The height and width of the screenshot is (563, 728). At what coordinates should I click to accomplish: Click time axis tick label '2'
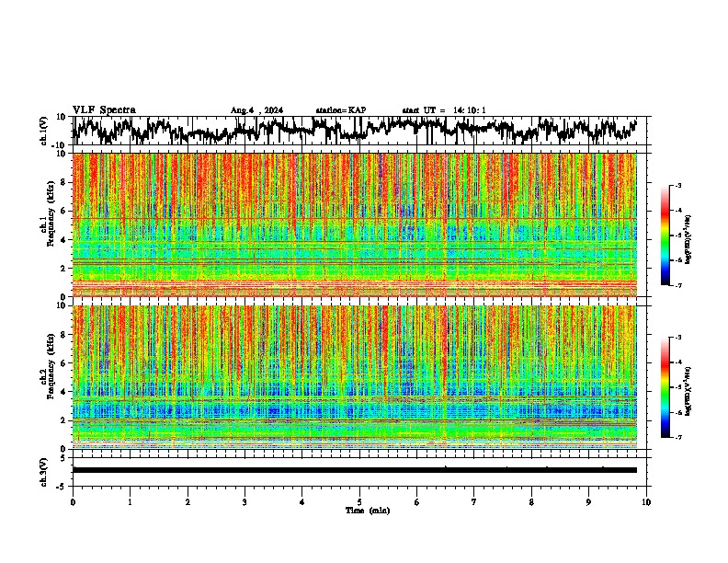click(x=188, y=502)
